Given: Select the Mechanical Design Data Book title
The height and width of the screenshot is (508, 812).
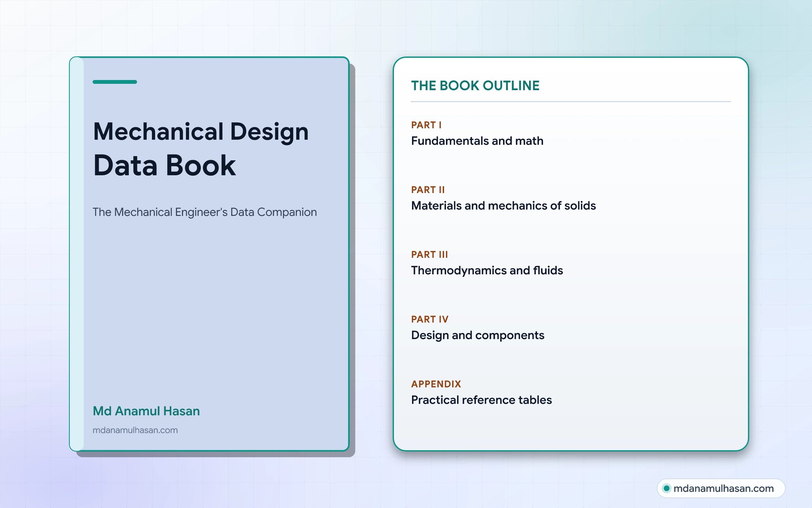Looking at the screenshot, I should (x=201, y=149).
